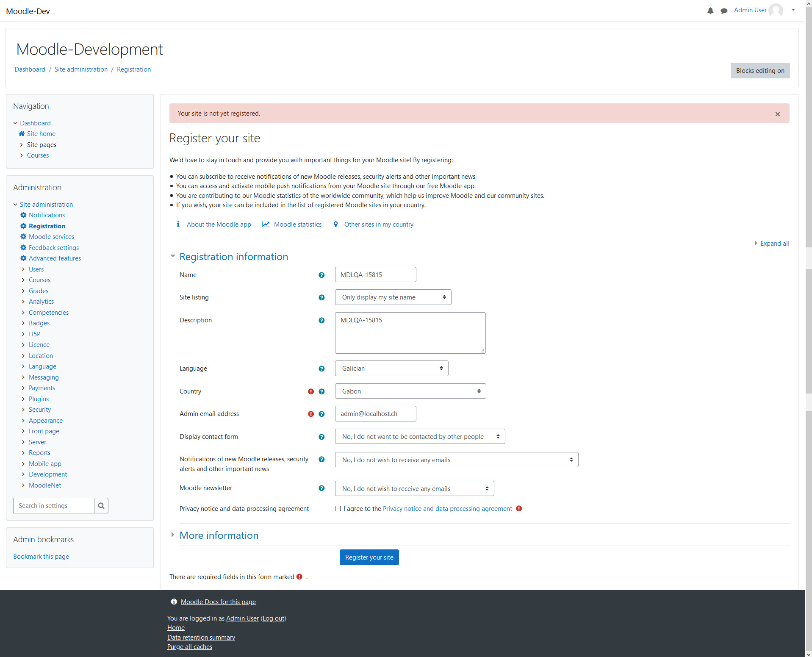Screen dimensions: 812x657
Task: Click required icon next to Admin email address
Action: point(311,414)
